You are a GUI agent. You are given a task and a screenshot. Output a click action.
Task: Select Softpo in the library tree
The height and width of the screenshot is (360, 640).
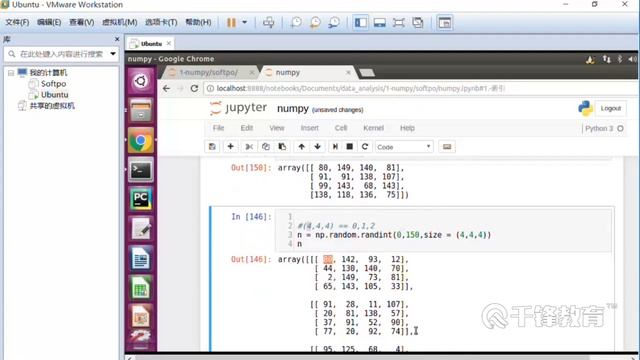(53, 84)
